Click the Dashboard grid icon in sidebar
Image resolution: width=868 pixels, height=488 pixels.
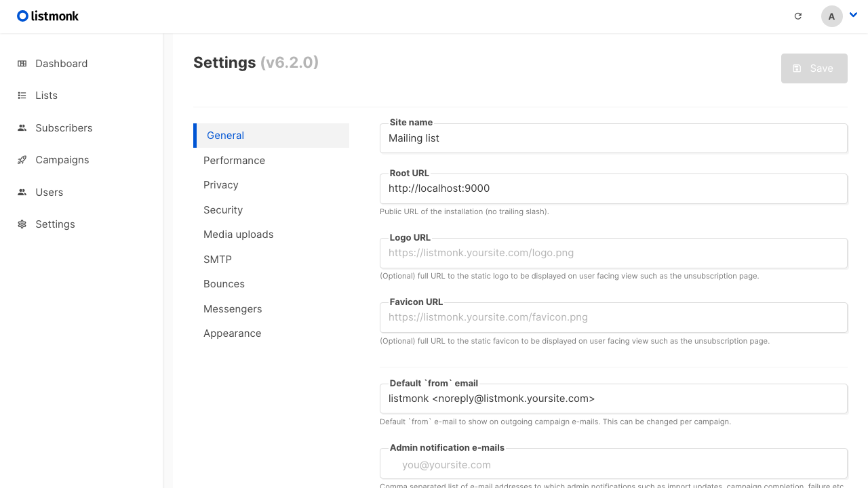point(22,64)
